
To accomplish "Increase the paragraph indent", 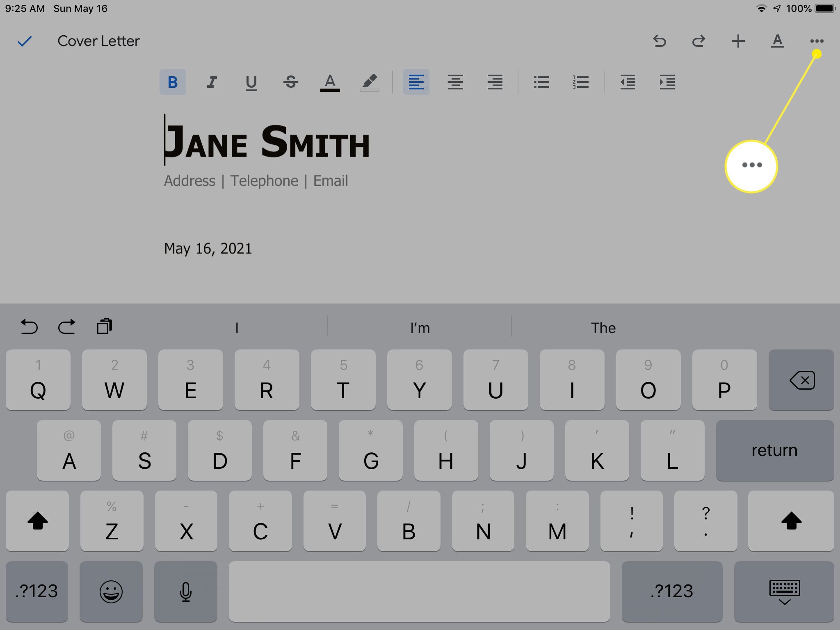I will (667, 82).
